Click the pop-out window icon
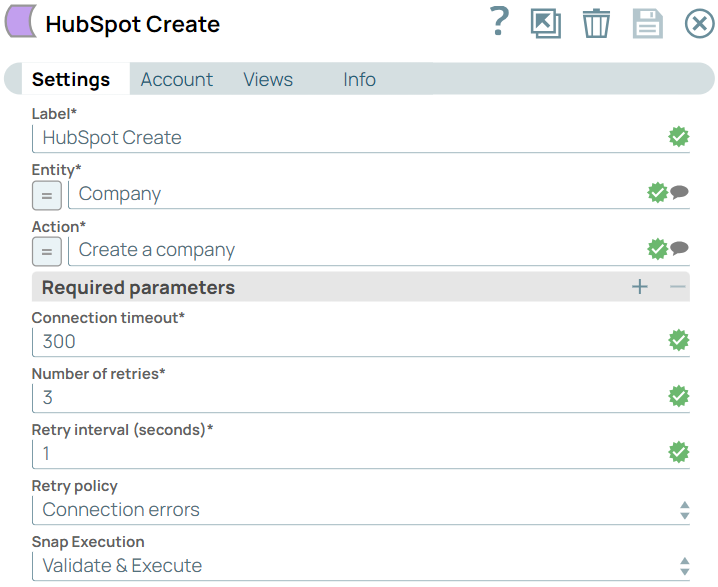Screen dimensions: 718x587 pos(546,23)
